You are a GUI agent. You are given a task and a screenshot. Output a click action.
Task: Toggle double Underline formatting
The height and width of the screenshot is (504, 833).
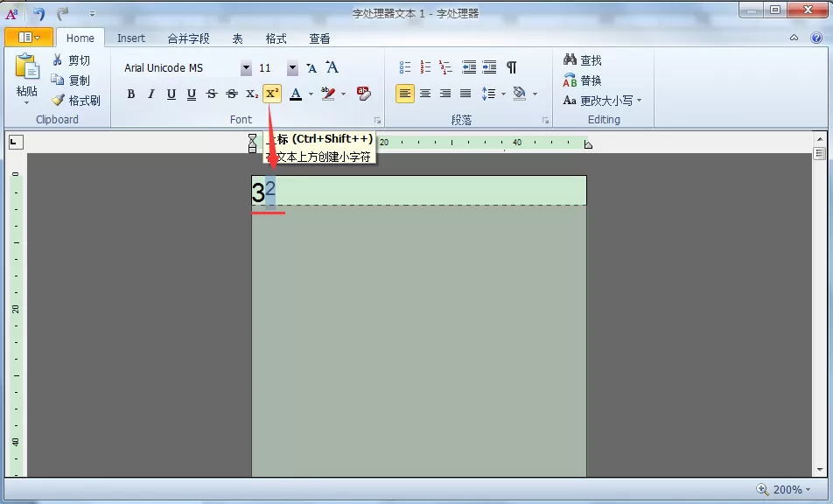192,94
